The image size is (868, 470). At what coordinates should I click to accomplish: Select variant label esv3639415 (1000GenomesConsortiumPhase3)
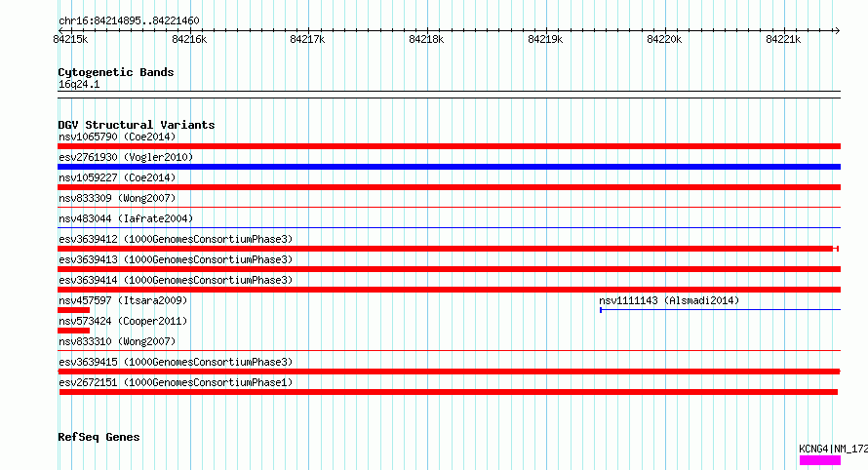pyautogui.click(x=176, y=362)
